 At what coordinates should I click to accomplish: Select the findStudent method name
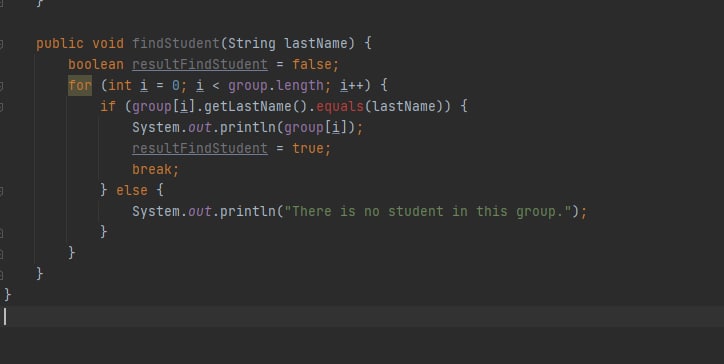(x=175, y=43)
